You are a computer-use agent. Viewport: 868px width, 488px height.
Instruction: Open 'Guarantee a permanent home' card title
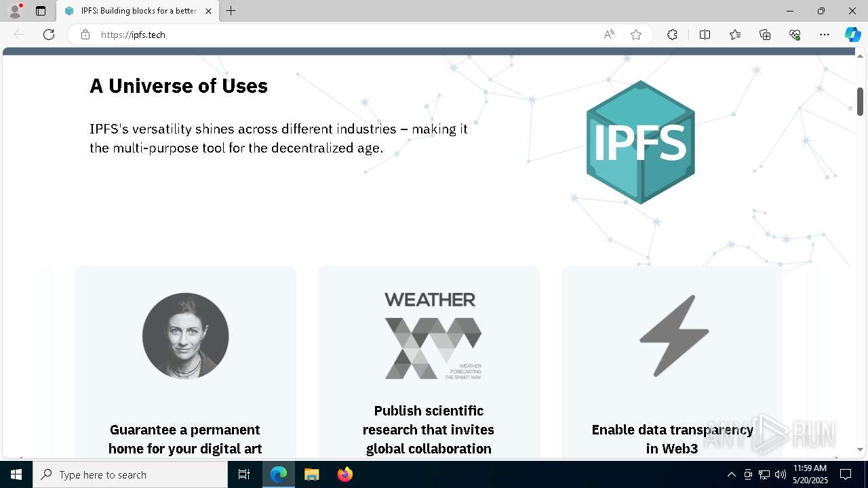tap(185, 439)
